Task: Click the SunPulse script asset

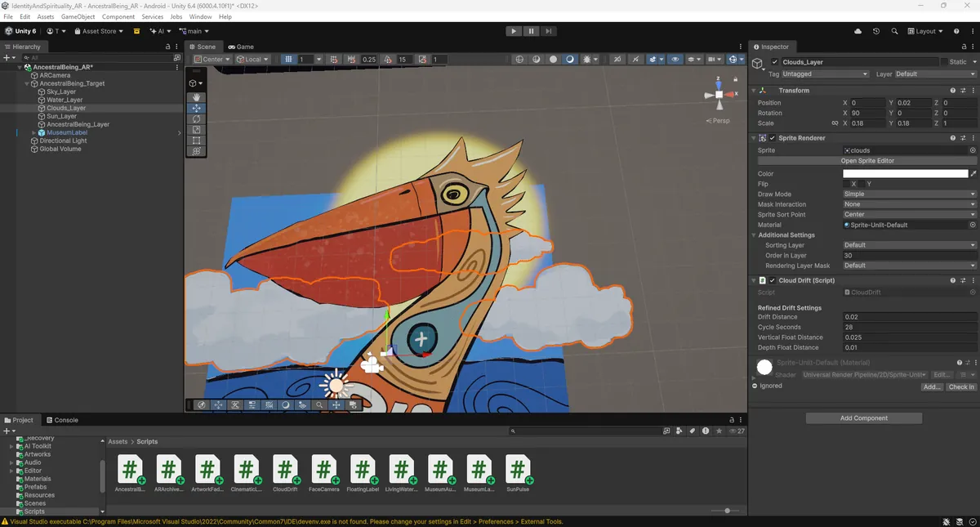Action: click(518, 474)
